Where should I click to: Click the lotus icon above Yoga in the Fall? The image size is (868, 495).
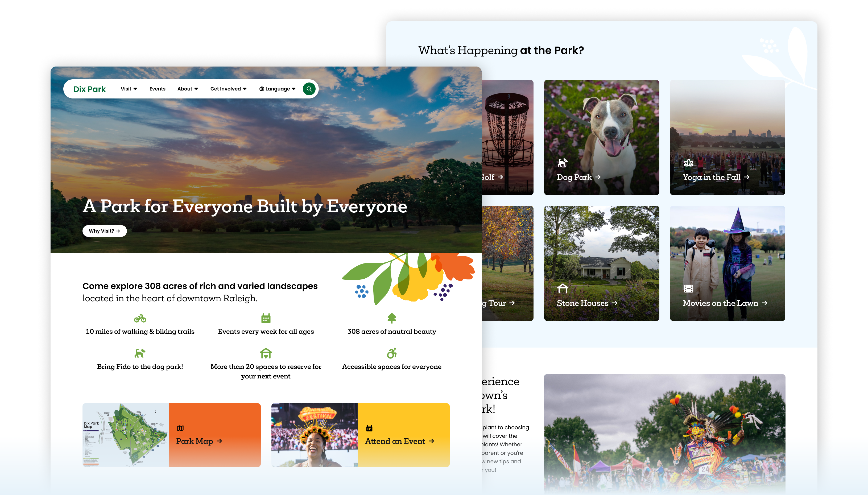click(688, 163)
